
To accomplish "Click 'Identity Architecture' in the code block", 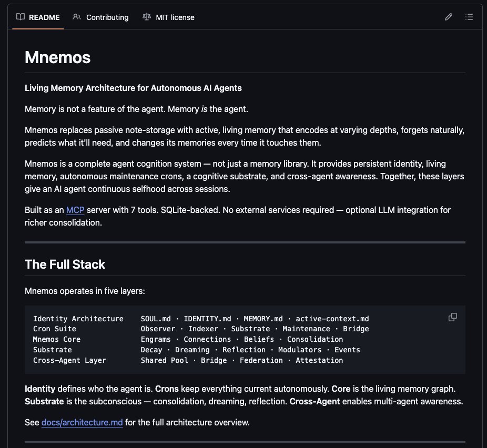I will (x=78, y=319).
